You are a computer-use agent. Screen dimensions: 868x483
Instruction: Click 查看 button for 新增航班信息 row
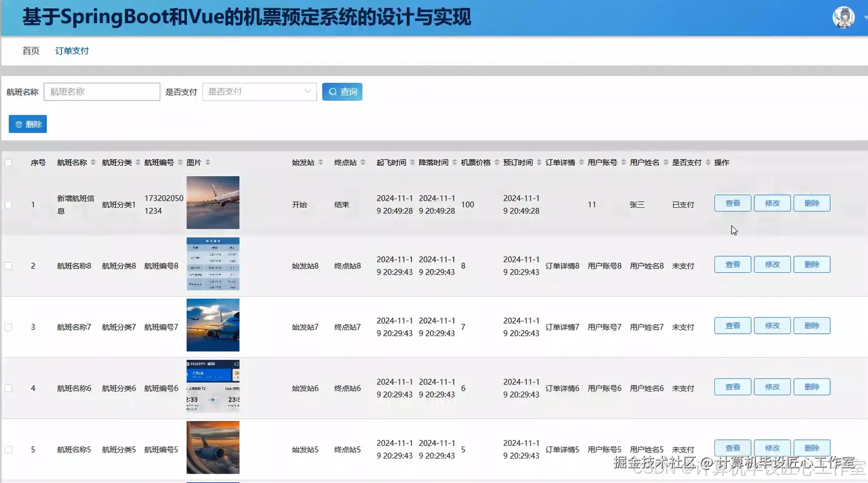point(732,203)
